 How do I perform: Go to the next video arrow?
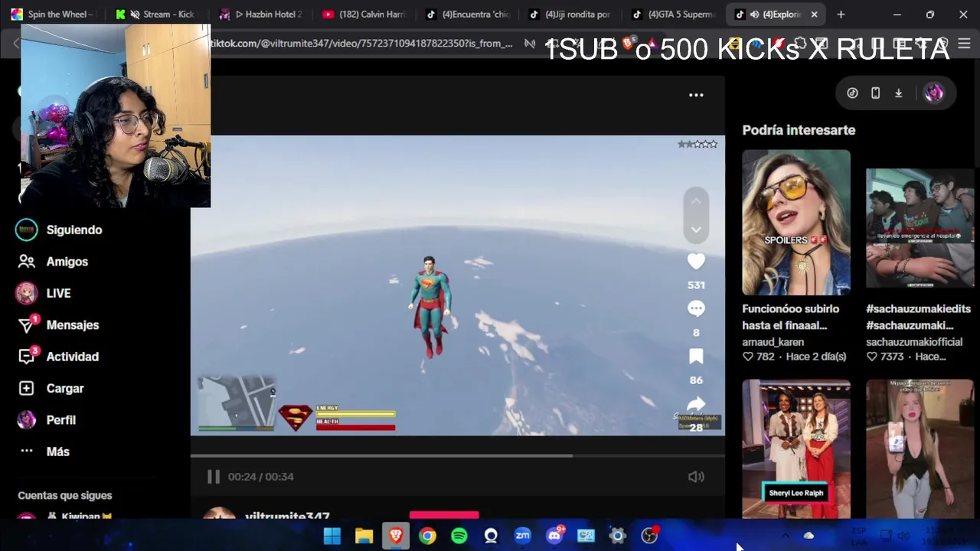pyautogui.click(x=696, y=229)
